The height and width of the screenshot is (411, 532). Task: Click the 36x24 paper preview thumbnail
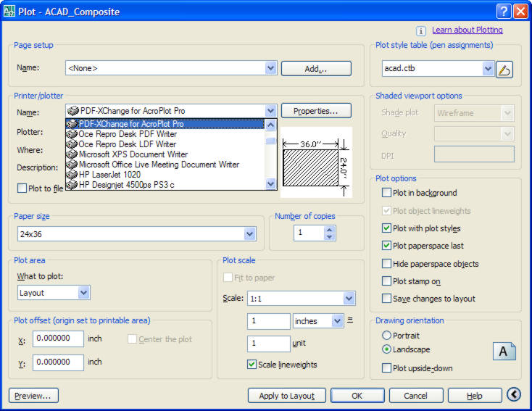[x=315, y=163]
